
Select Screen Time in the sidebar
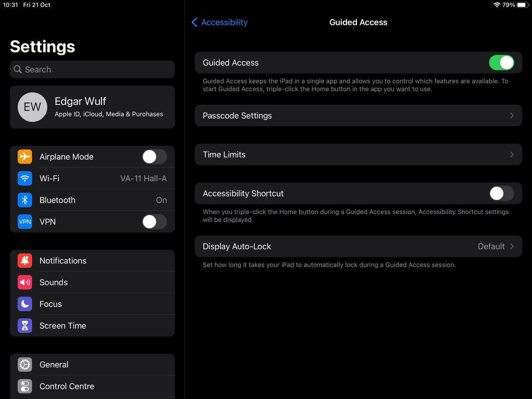[63, 326]
